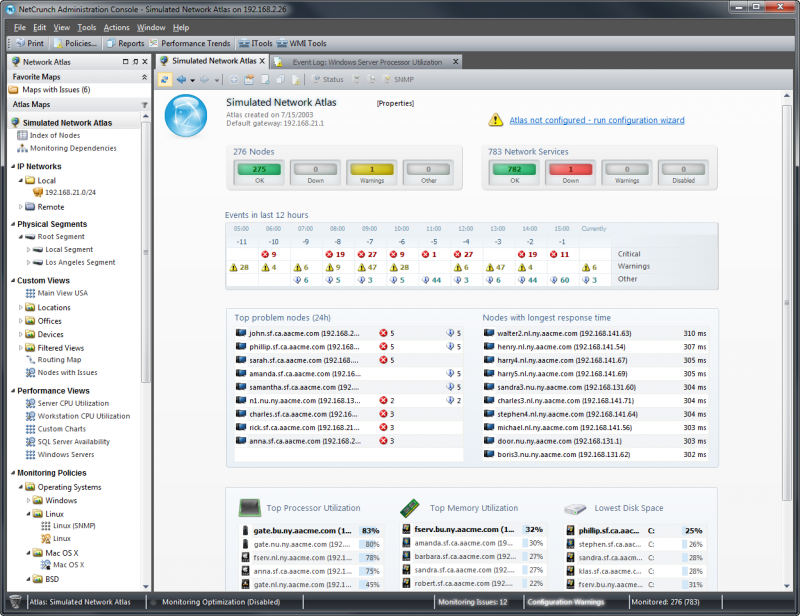Open Server CPU Utilization view
The height and width of the screenshot is (616, 800).
[67, 403]
